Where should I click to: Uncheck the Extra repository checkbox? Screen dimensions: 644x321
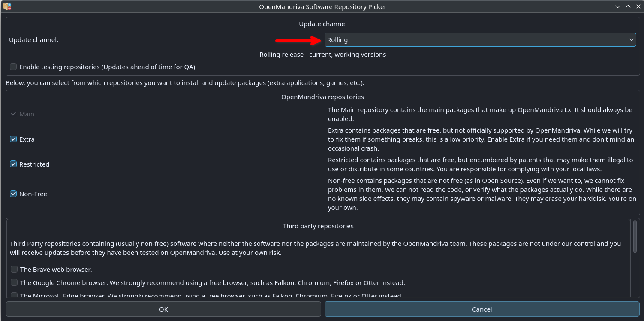point(13,139)
